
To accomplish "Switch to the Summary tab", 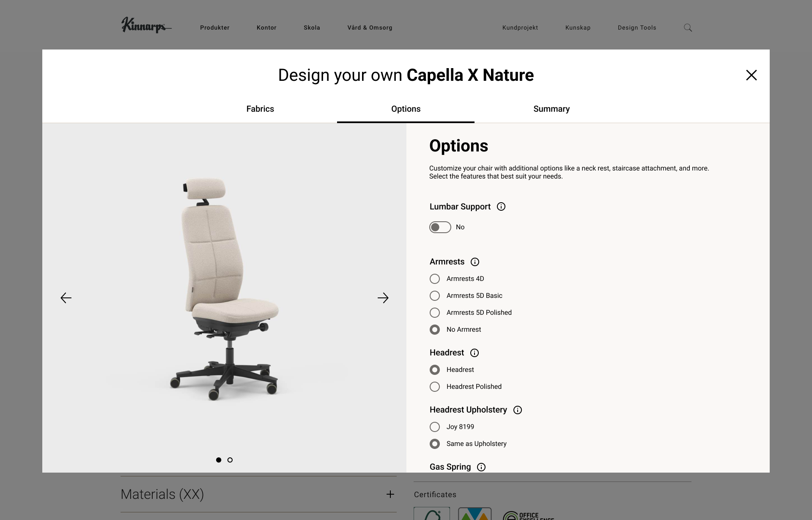I will 551,109.
